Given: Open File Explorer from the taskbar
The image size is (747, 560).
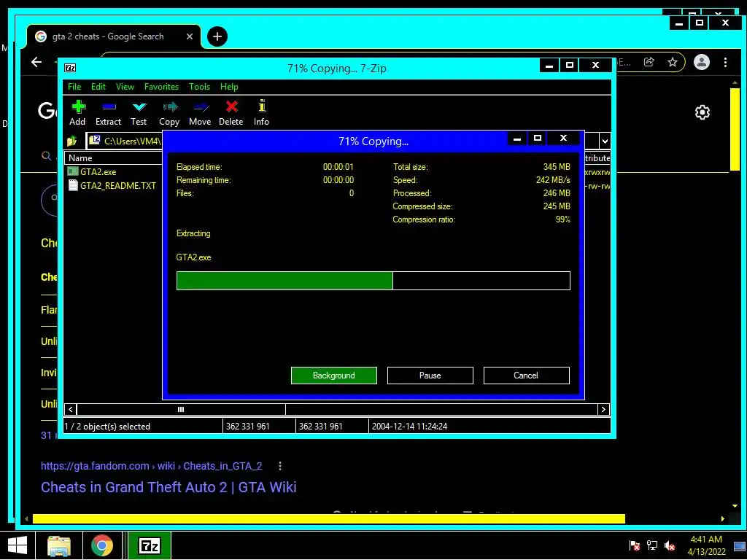Looking at the screenshot, I should tap(59, 545).
